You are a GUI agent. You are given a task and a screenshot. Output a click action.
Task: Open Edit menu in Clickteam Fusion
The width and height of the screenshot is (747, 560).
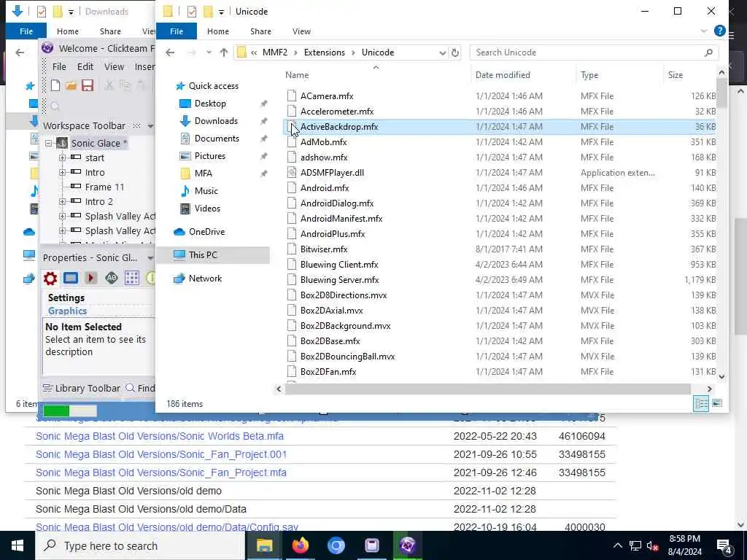(85, 66)
